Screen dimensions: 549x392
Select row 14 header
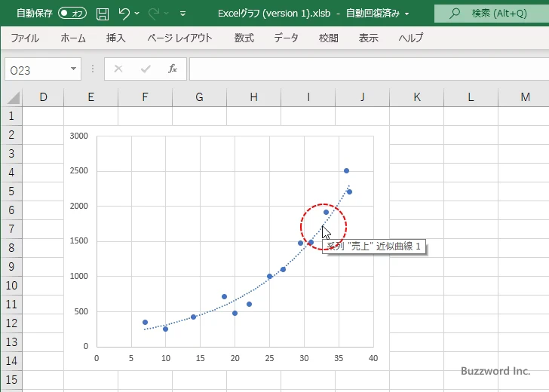tap(11, 361)
